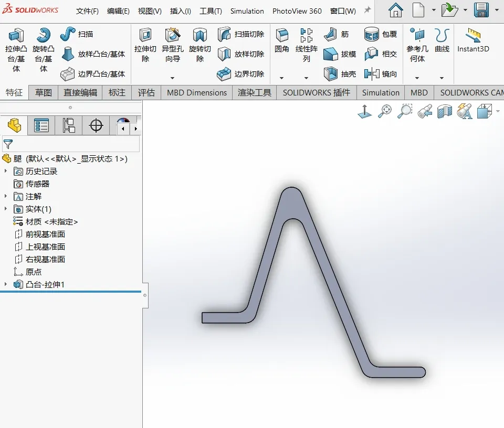504x428 pixels.
Task: Expand the 历史记录 (History) tree node
Action: tap(6, 171)
